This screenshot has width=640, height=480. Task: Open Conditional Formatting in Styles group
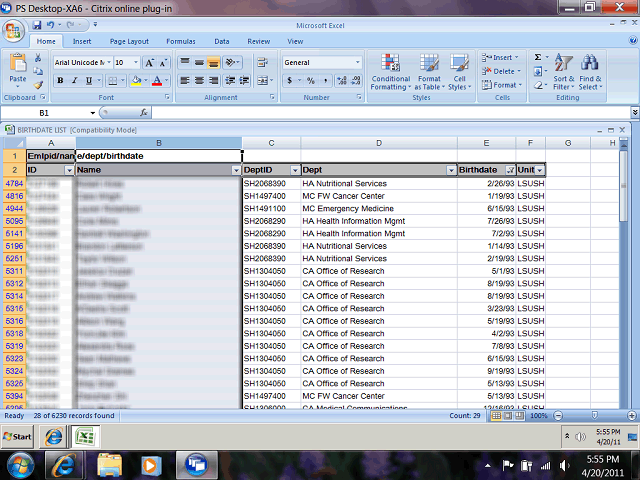coord(390,72)
